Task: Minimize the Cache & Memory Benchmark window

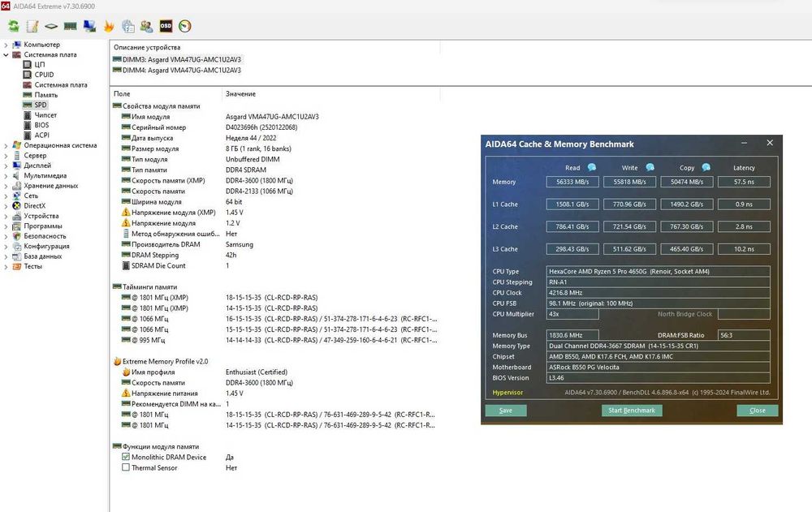Action: pos(744,143)
